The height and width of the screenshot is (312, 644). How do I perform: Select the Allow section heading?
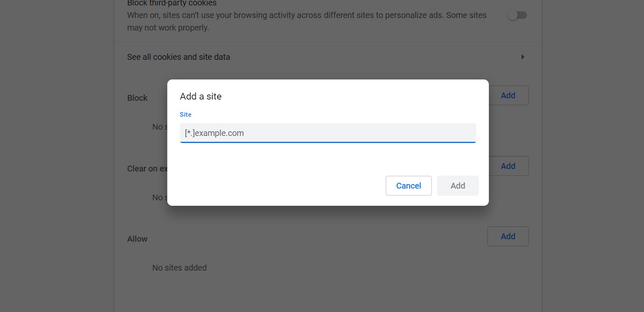pyautogui.click(x=137, y=239)
